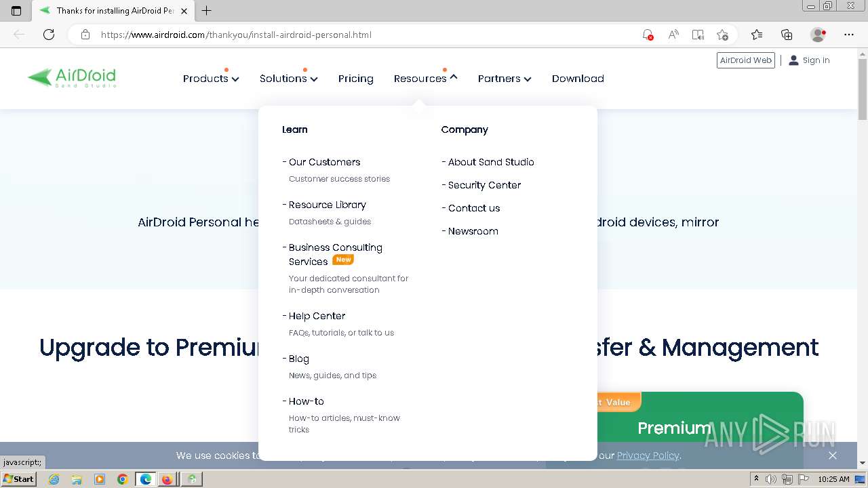Open the Favorites list icon
Screen dimensions: 868x488
point(757,35)
